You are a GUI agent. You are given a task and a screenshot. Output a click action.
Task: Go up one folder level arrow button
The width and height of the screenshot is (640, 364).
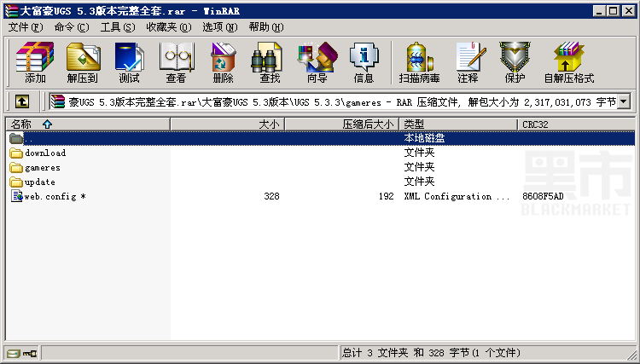click(x=22, y=101)
